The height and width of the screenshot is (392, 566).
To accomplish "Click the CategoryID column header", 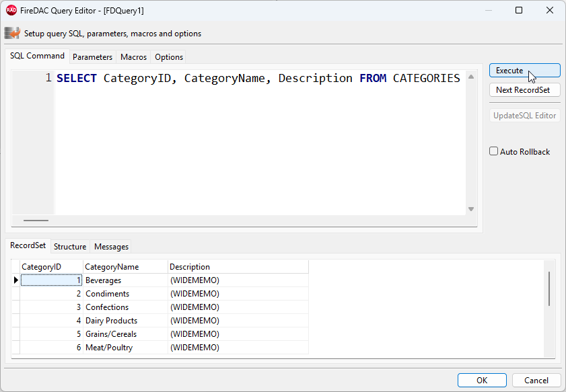I will [x=51, y=267].
